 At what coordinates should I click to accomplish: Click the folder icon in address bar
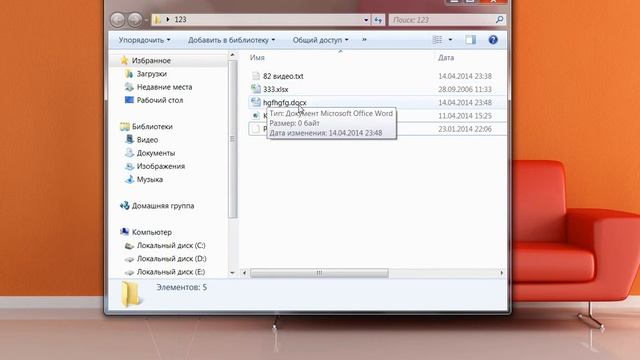click(158, 19)
